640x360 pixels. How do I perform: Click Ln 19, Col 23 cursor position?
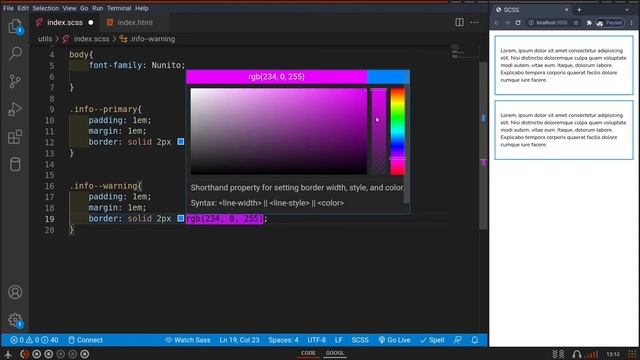pos(239,340)
